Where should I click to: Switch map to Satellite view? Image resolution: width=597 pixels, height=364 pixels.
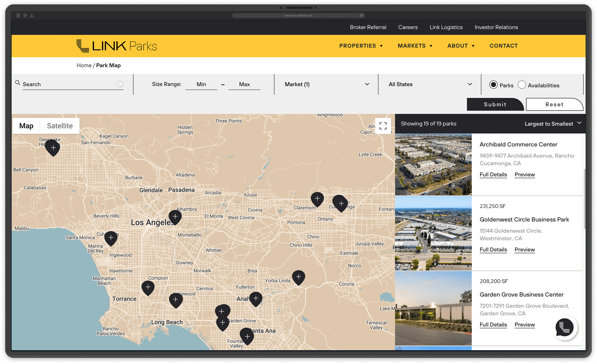pyautogui.click(x=60, y=126)
